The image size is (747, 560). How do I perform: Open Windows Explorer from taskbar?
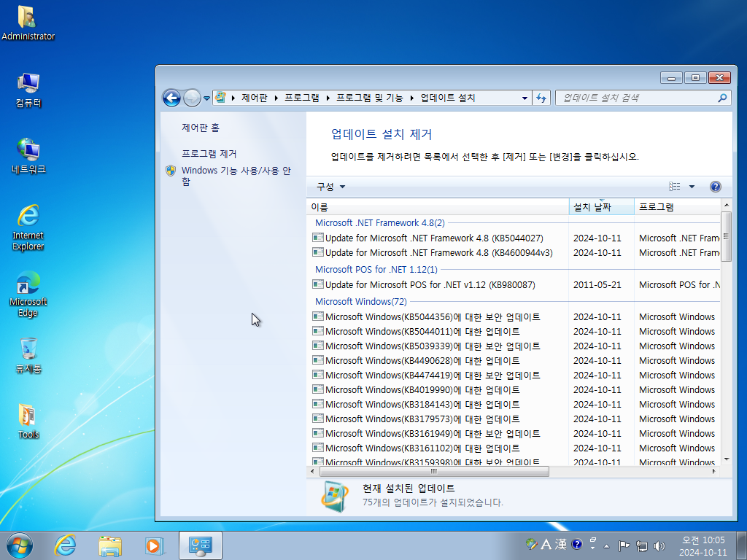pyautogui.click(x=110, y=545)
